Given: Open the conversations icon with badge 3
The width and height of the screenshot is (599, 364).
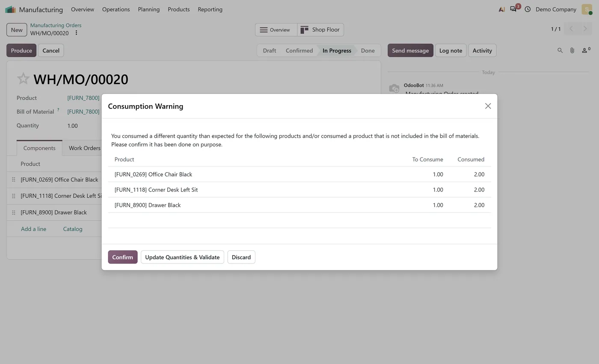Looking at the screenshot, I should pos(514,9).
